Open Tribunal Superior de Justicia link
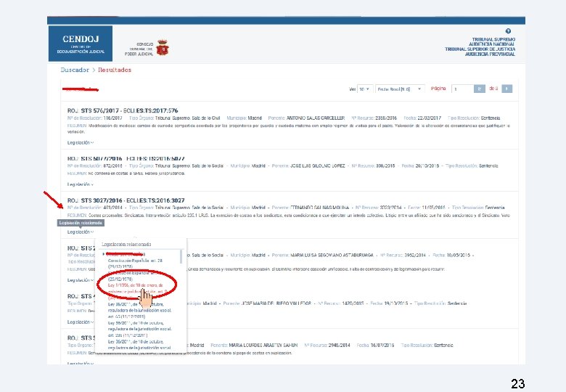Viewport: 566px width, 392px height. [480, 49]
